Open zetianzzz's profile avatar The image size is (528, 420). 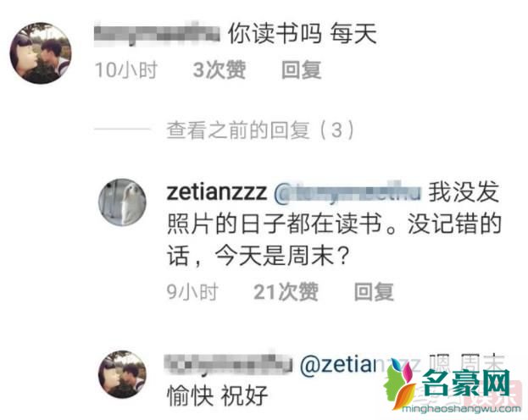[x=123, y=202]
